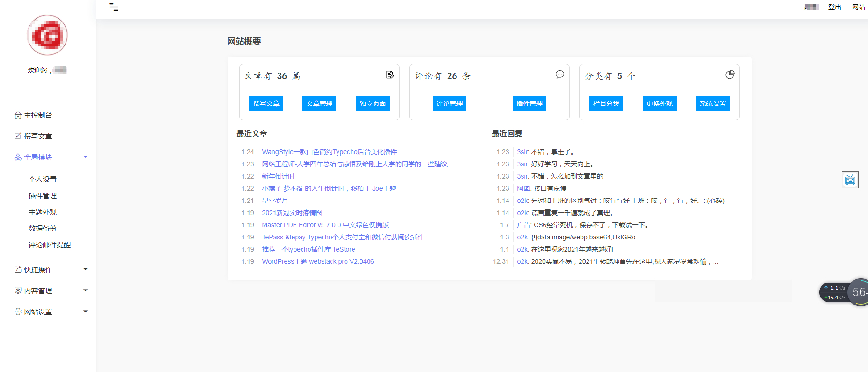Open 3sir reply 不错，拿走了。
868x372 pixels.
(545, 152)
